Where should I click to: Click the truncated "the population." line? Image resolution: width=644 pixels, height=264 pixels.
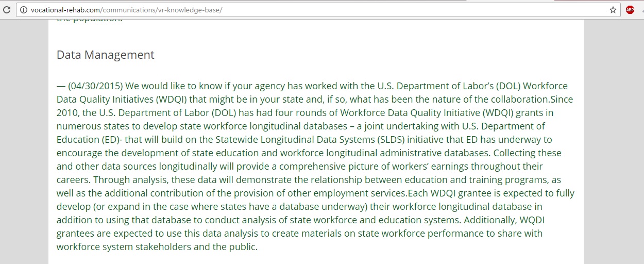pos(90,20)
